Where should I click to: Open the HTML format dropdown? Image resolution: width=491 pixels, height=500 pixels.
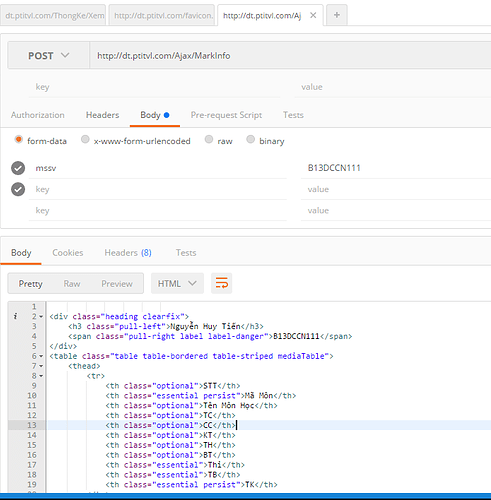tap(177, 283)
